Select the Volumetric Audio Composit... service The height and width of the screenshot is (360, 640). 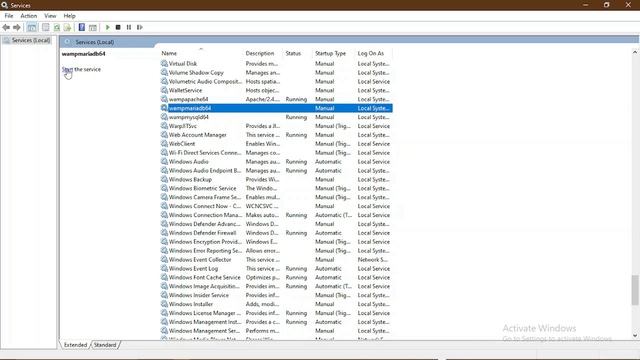205,81
